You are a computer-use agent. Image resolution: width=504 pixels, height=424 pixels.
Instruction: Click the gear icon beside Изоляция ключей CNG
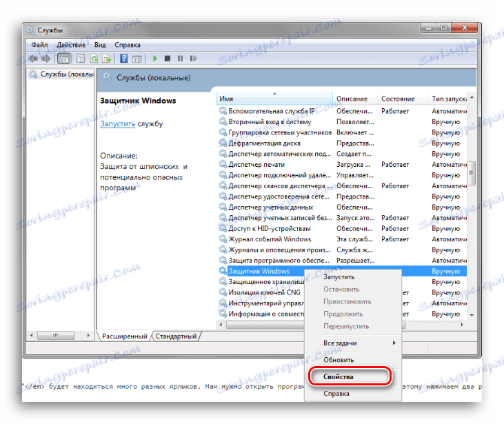pos(223,292)
